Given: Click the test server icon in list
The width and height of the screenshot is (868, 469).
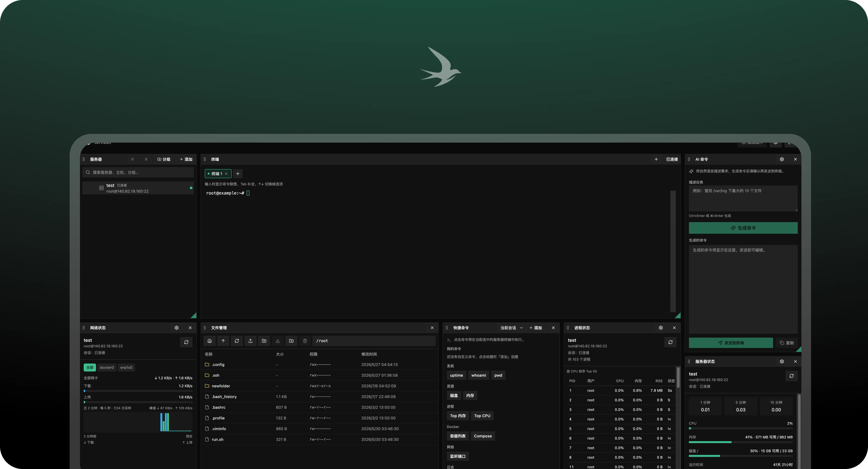Looking at the screenshot, I should 101,188.
